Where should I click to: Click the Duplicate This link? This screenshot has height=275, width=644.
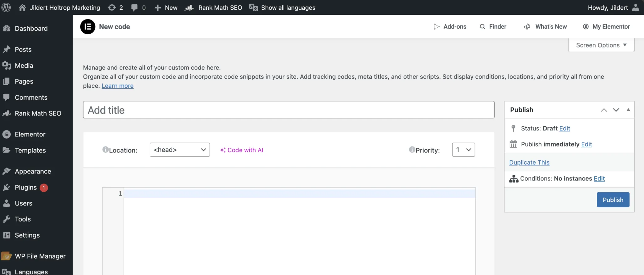click(529, 162)
